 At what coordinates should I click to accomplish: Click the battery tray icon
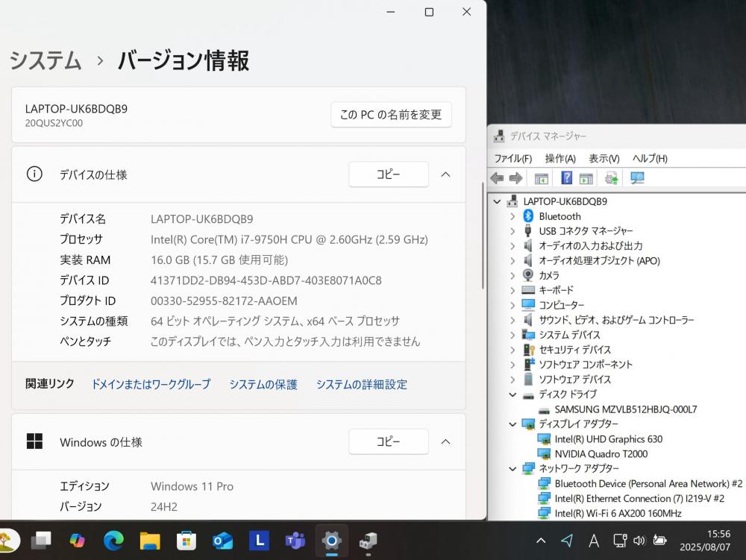pyautogui.click(x=659, y=541)
